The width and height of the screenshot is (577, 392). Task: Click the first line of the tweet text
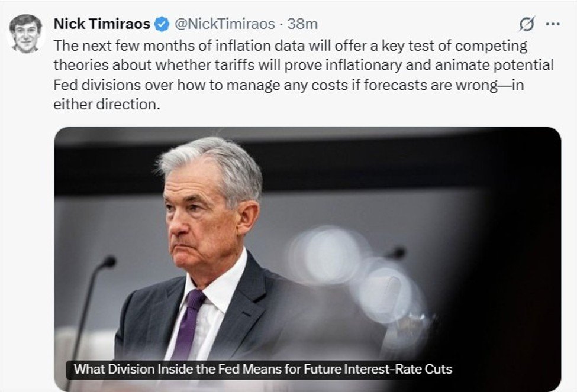click(290, 46)
